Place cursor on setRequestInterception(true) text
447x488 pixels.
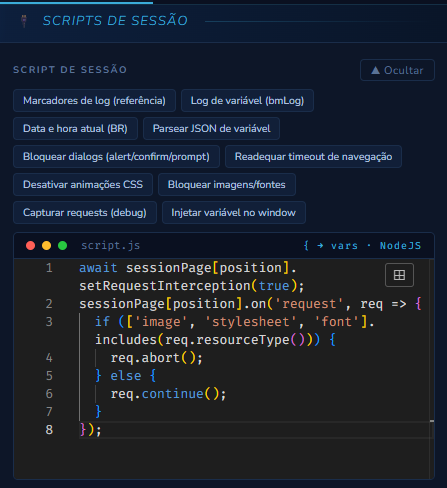tap(188, 286)
